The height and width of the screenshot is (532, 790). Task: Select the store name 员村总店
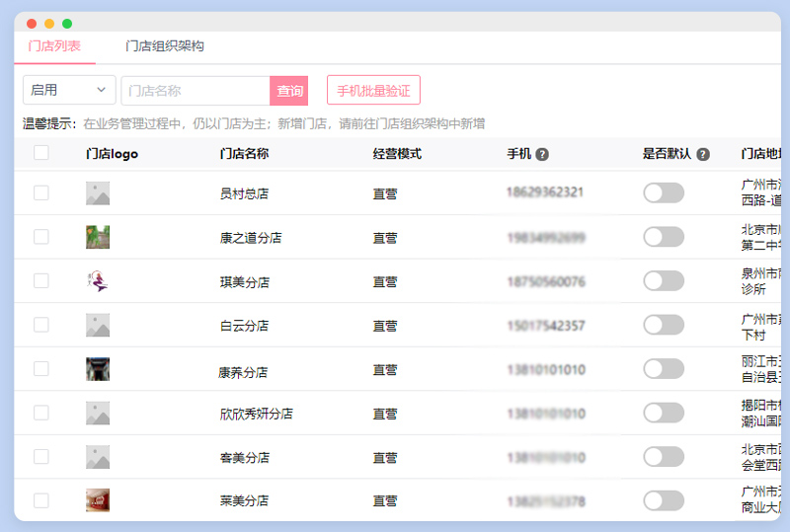244,194
